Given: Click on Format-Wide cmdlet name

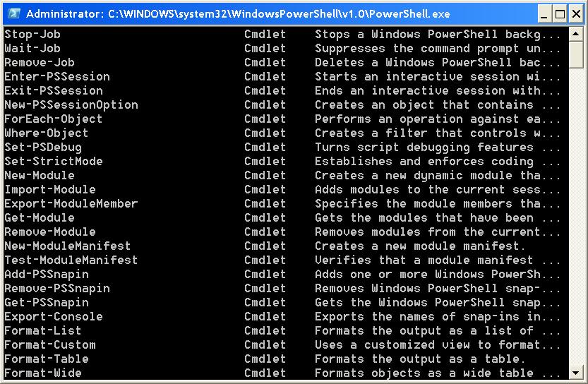Looking at the screenshot, I should click(x=43, y=373).
